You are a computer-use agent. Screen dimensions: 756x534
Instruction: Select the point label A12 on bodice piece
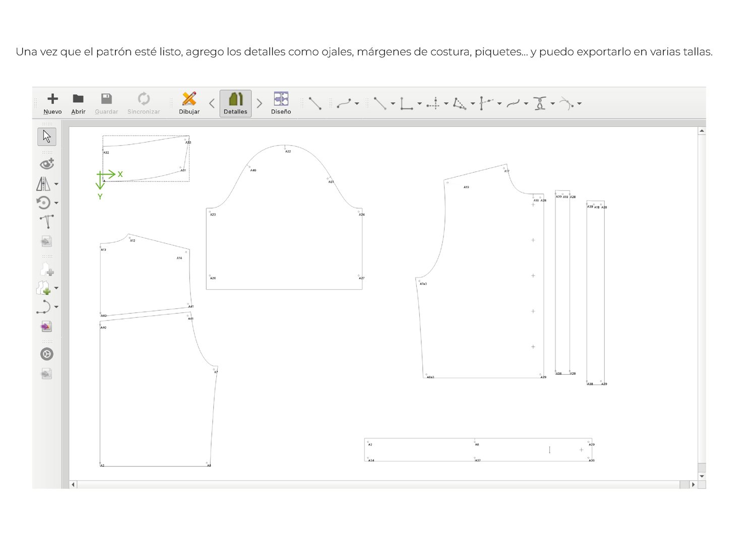click(133, 241)
